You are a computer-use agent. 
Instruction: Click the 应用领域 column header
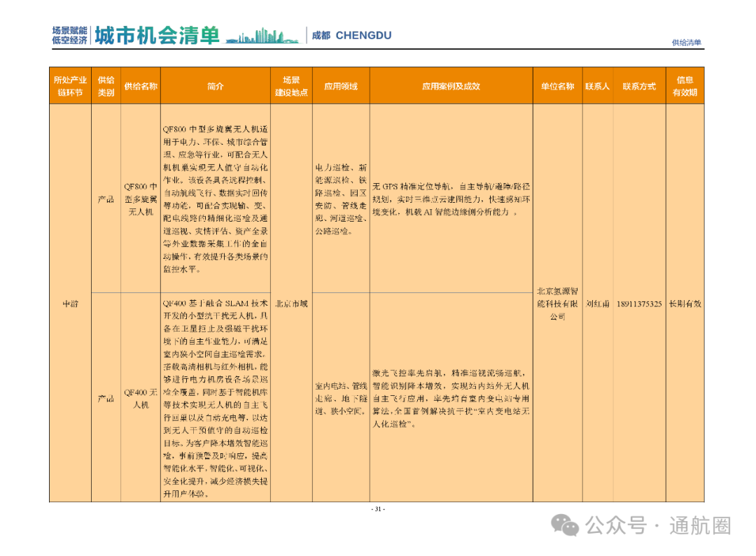(341, 86)
